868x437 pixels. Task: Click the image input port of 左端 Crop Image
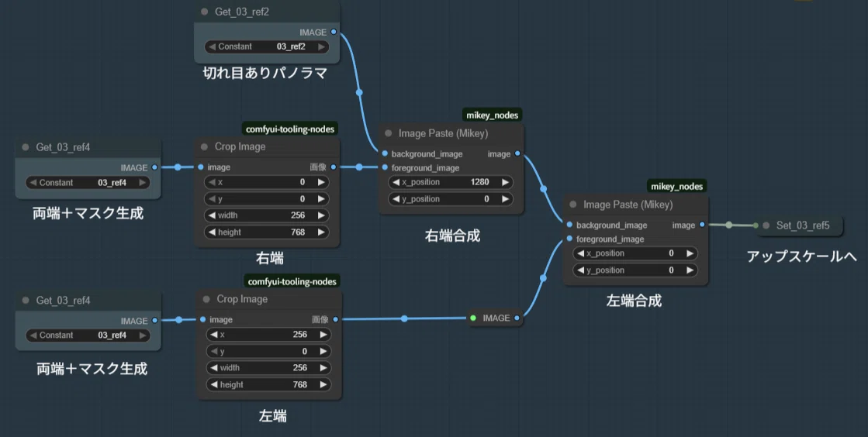(x=203, y=320)
